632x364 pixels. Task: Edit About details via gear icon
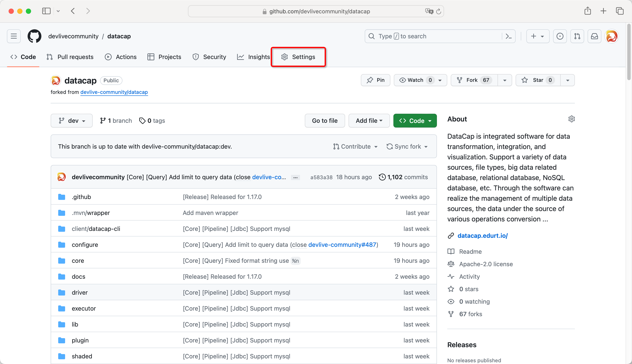tap(571, 119)
